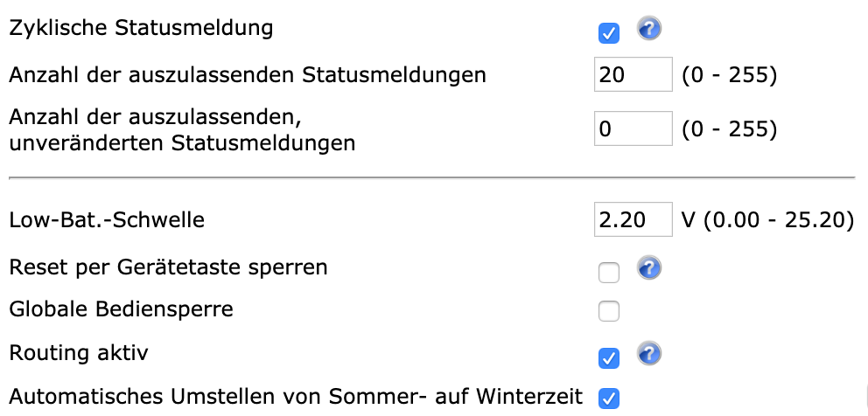Enable Reset per Gerätetaste sperren checkbox

tap(609, 273)
